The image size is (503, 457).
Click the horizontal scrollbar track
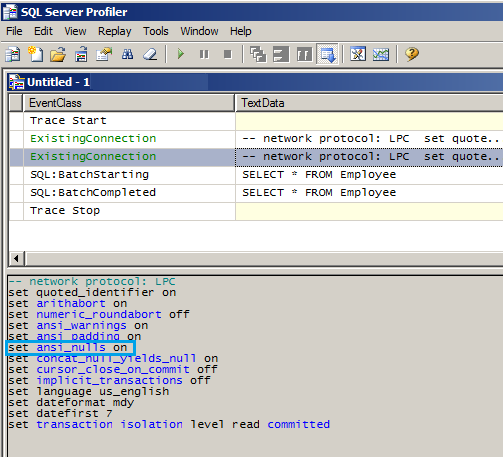pyautogui.click(x=265, y=259)
